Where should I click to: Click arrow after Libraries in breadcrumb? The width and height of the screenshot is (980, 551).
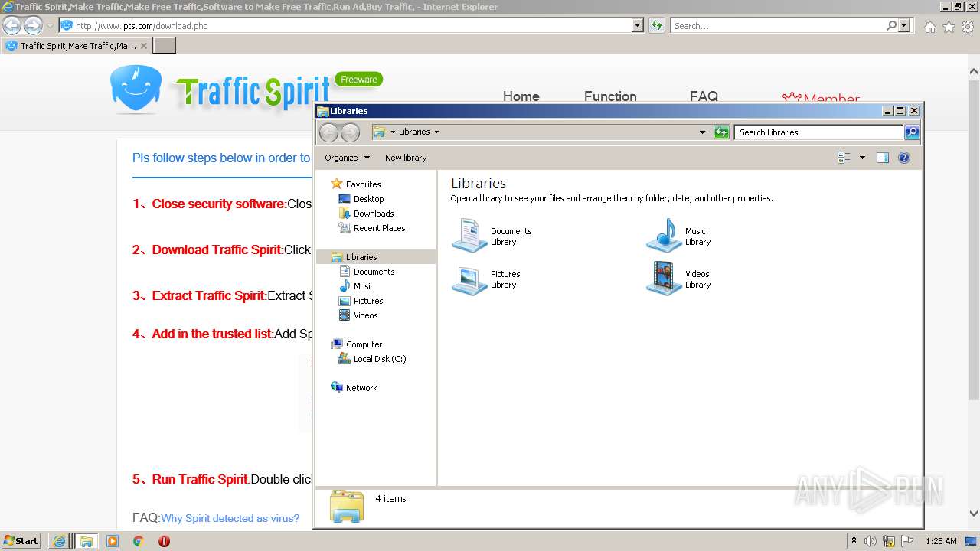click(x=436, y=132)
